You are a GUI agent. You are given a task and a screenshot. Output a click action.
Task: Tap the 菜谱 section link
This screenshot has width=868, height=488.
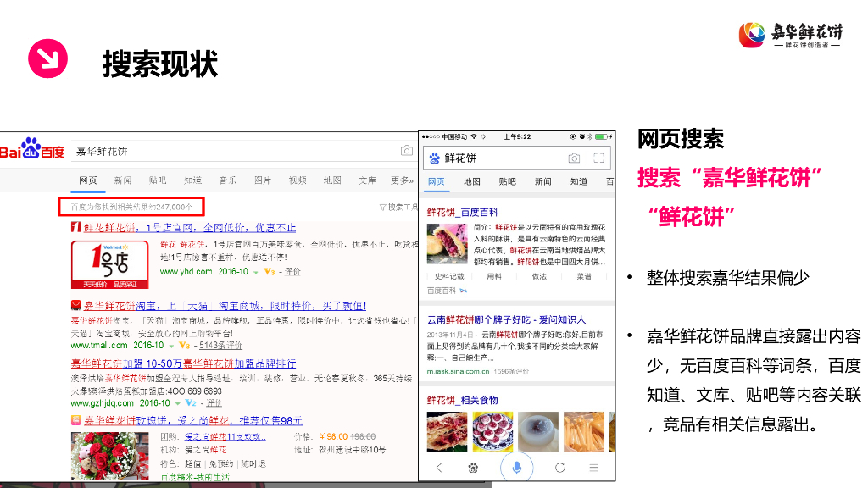584,277
